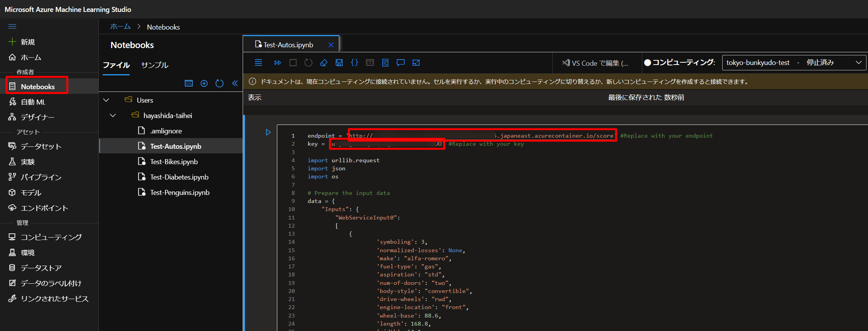Run the first code cell

coord(268,132)
